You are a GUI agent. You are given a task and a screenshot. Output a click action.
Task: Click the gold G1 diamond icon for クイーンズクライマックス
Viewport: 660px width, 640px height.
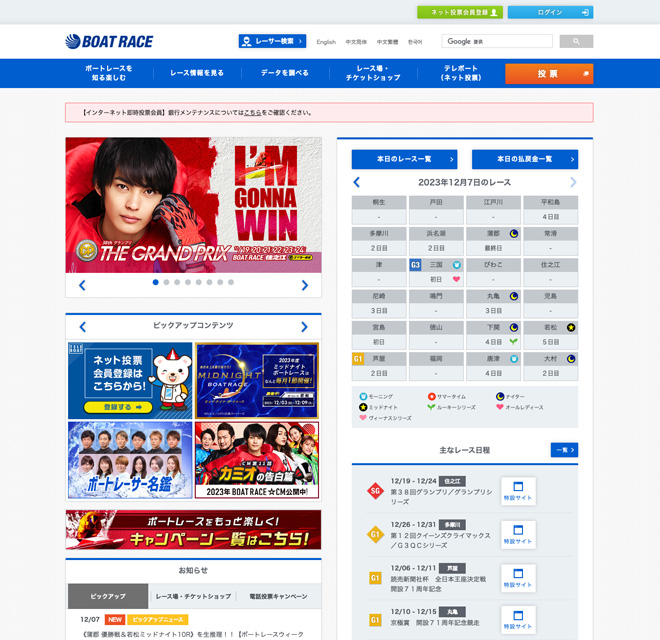click(375, 535)
